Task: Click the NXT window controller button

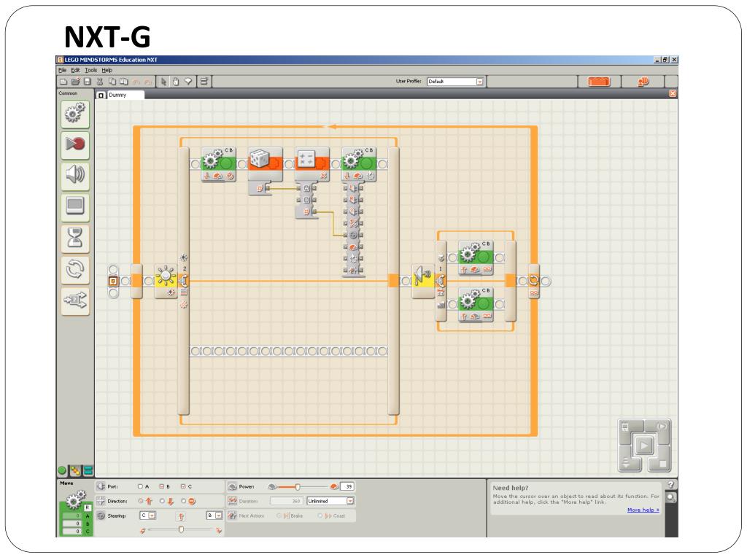Action: click(x=626, y=427)
